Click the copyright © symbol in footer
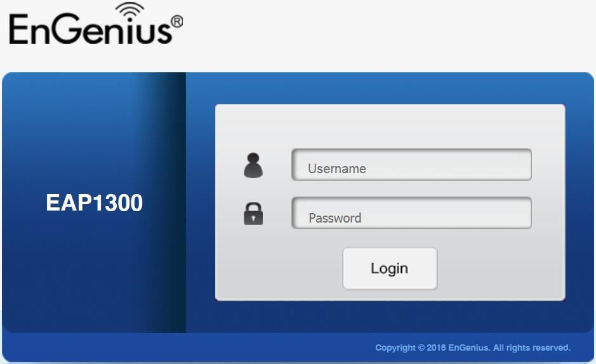This screenshot has width=596, height=364. [x=421, y=348]
